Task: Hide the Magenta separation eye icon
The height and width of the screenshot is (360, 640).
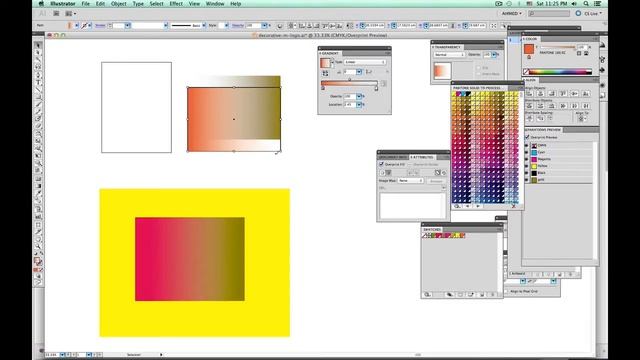Action: click(x=526, y=159)
